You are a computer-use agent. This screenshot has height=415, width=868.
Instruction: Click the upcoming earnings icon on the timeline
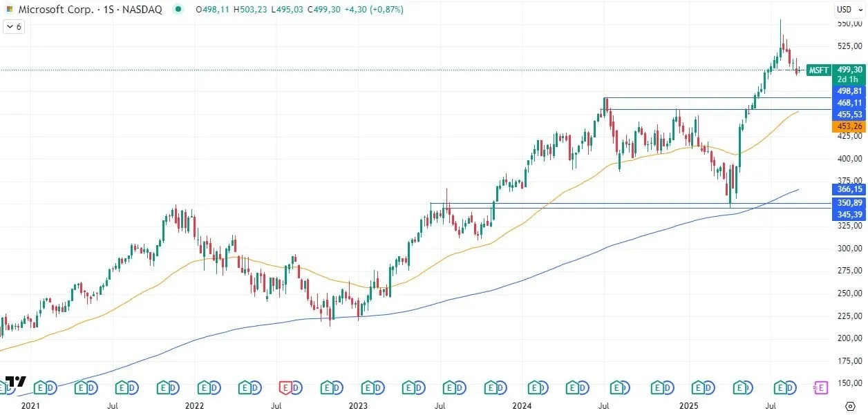pyautogui.click(x=820, y=388)
